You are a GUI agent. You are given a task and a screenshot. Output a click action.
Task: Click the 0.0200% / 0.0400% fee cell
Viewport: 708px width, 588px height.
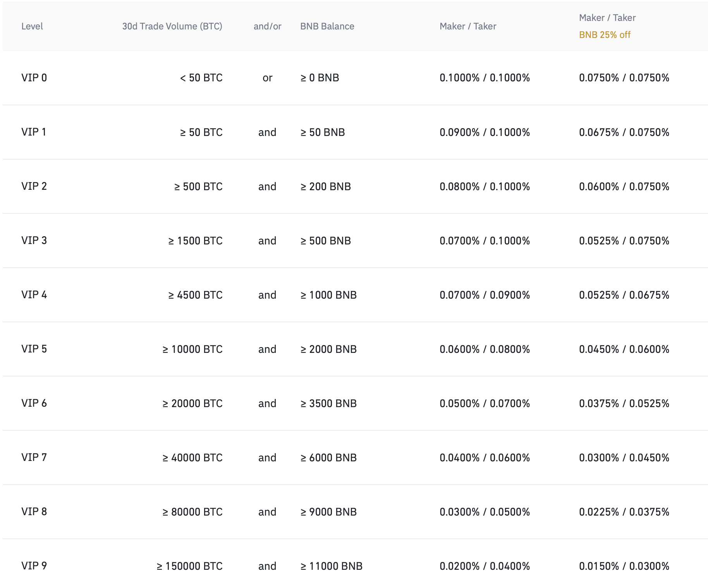tap(485, 566)
